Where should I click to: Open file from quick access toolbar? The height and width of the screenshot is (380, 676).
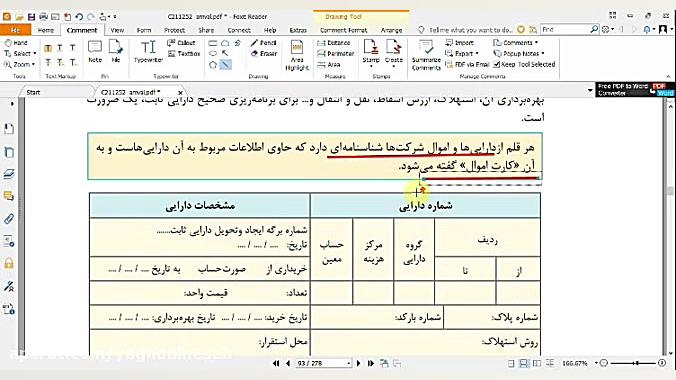[19, 17]
